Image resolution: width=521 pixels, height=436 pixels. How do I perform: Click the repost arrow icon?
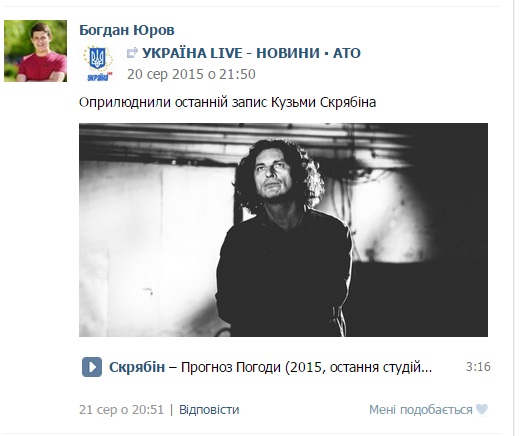point(132,53)
